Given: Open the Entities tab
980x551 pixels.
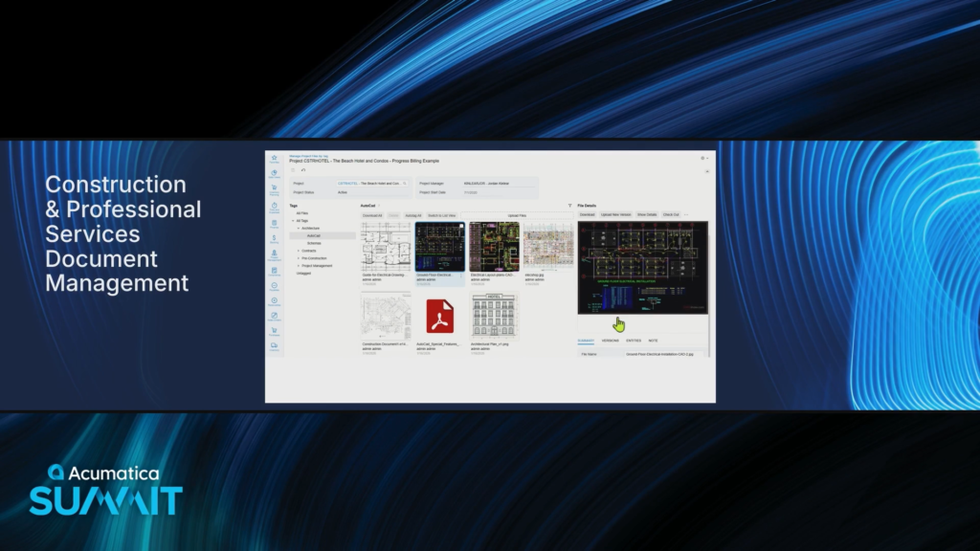Looking at the screenshot, I should (x=634, y=341).
